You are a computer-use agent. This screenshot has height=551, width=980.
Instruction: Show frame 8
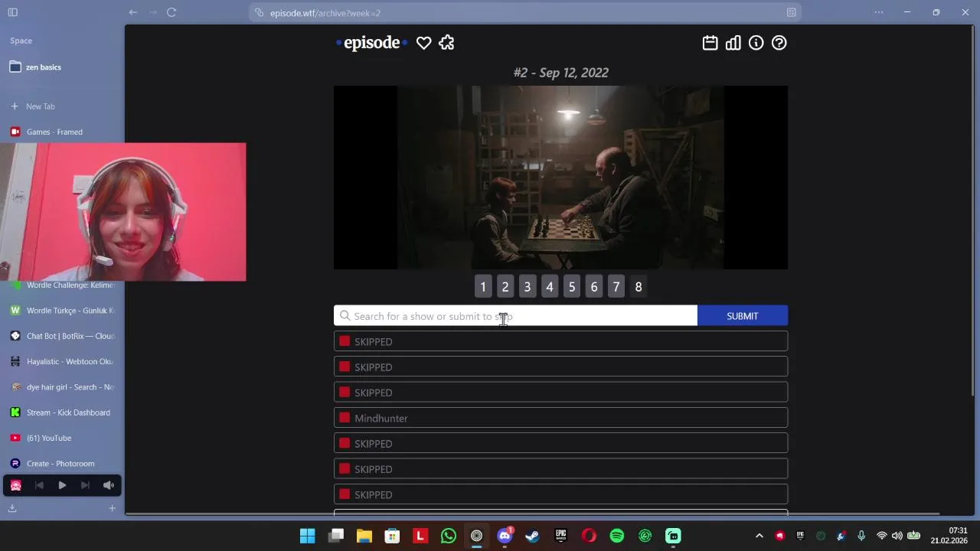pyautogui.click(x=639, y=287)
